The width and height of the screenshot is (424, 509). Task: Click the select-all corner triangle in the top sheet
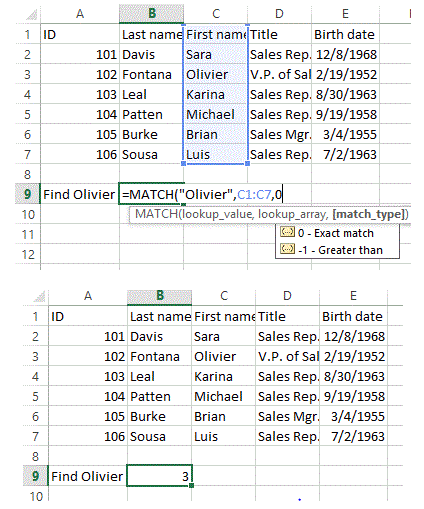click(32, 15)
